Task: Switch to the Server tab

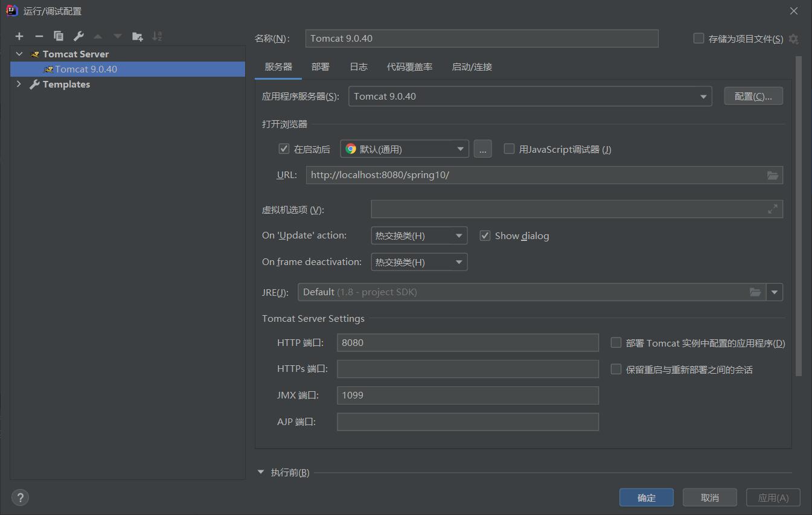Action: pos(278,67)
